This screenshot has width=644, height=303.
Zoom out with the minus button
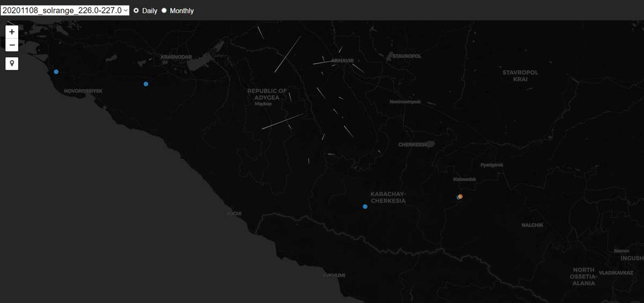pyautogui.click(x=12, y=45)
